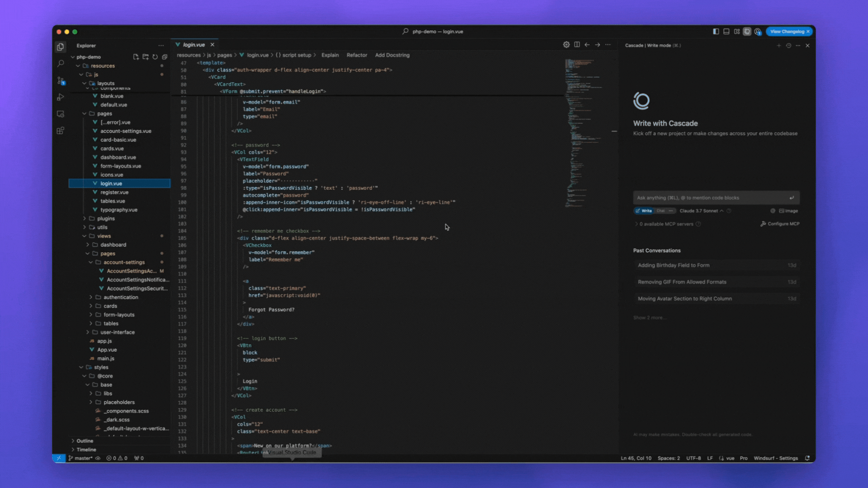The image size is (868, 488).
Task: Start a new Cascade conversation with plus icon
Action: (x=778, y=46)
